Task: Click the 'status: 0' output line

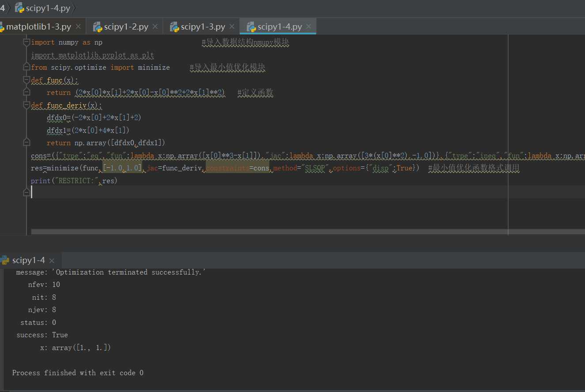Action: pyautogui.click(x=38, y=322)
